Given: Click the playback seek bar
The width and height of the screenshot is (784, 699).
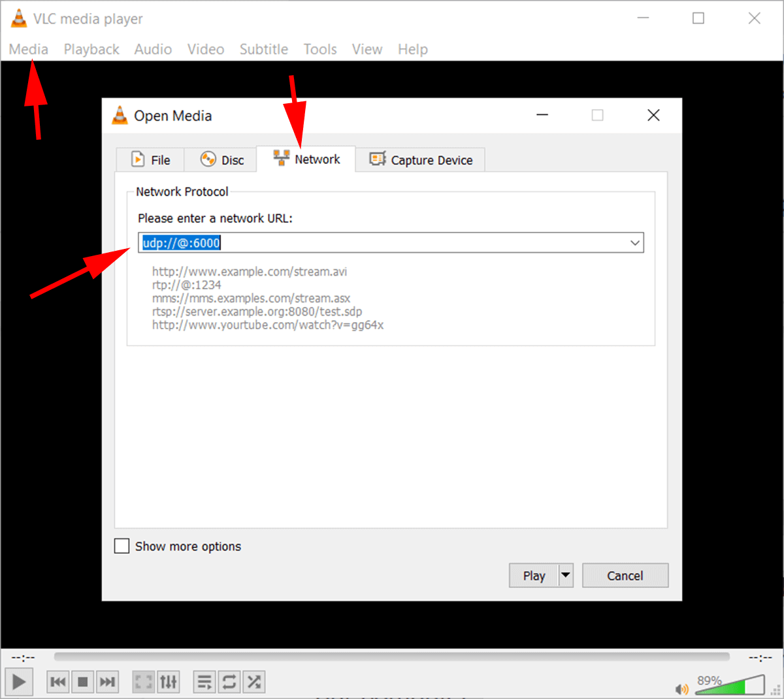Looking at the screenshot, I should pos(392,657).
